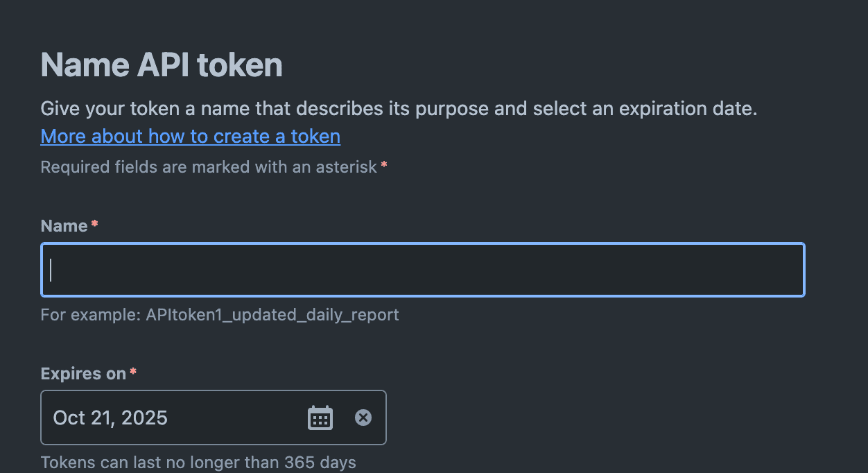The image size is (868, 473).
Task: Select the 'Oct 21, 2025' date value
Action: pos(110,418)
